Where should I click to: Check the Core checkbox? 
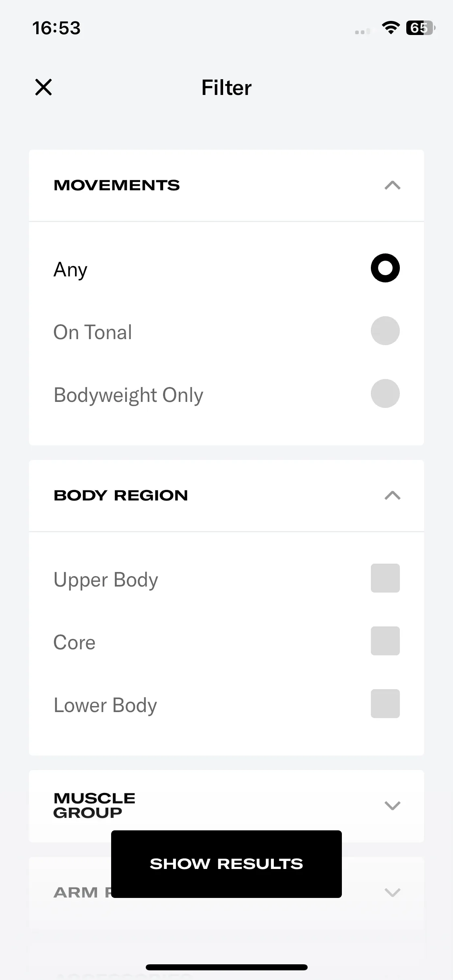point(385,641)
